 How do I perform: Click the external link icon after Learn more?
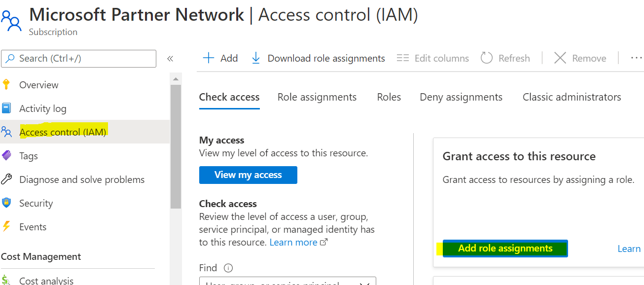coord(324,243)
